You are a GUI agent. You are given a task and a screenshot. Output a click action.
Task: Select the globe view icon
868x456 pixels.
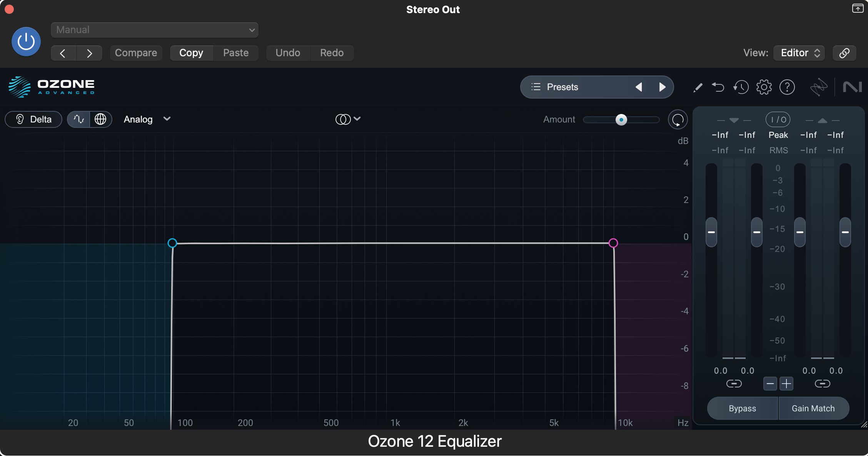(x=100, y=119)
